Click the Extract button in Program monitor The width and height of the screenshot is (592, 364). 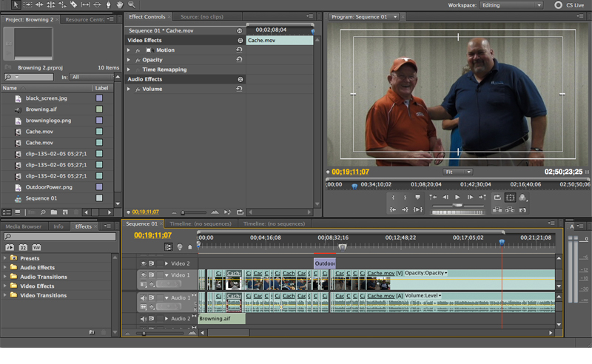point(510,209)
